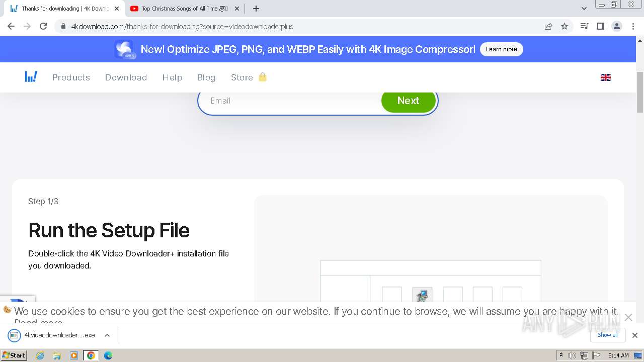Open File Explorer from the taskbar
This screenshot has width=644, height=362.
(57, 355)
